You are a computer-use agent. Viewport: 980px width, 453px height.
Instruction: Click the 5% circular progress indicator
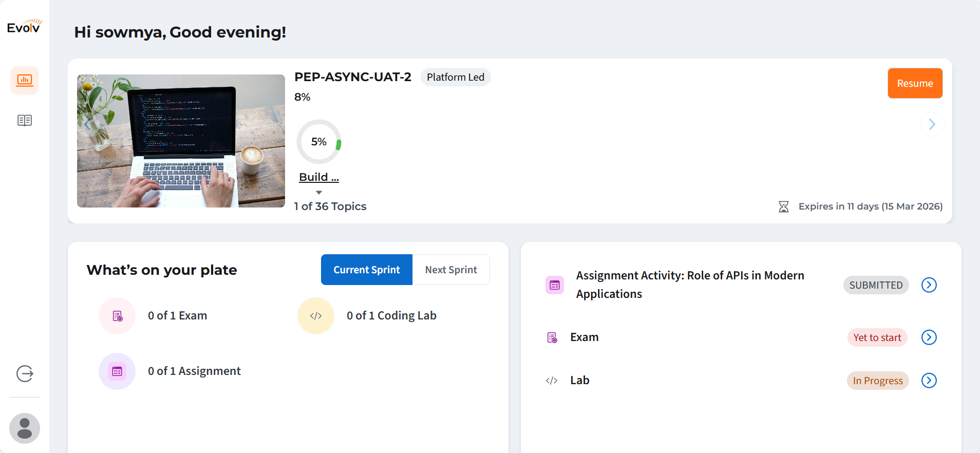(x=319, y=142)
